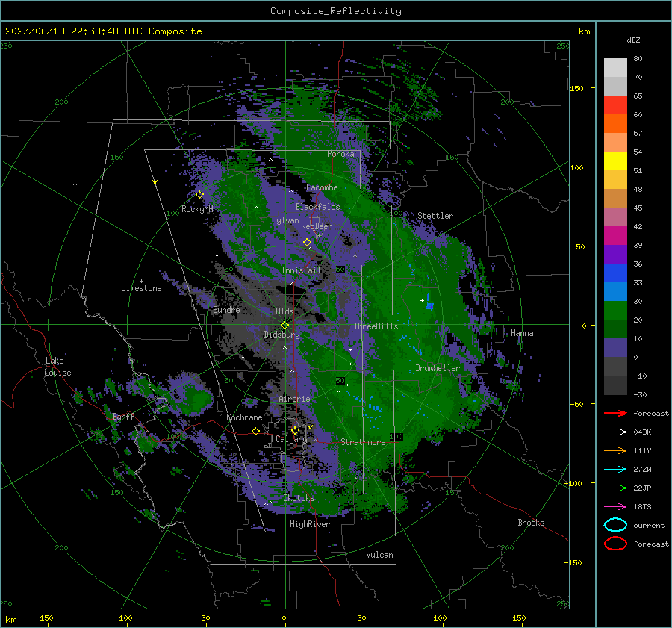The image size is (672, 628).
Task: Click the Olds city label
Action: point(284,311)
